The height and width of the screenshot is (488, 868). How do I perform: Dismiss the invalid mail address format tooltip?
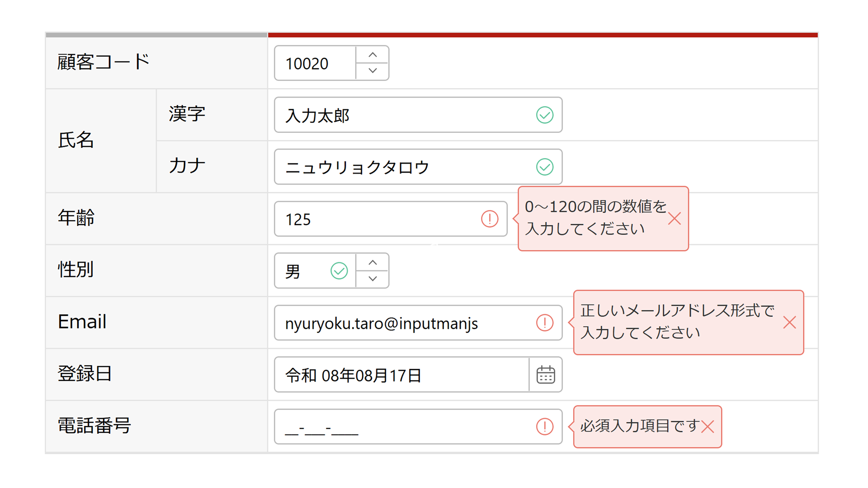click(789, 323)
